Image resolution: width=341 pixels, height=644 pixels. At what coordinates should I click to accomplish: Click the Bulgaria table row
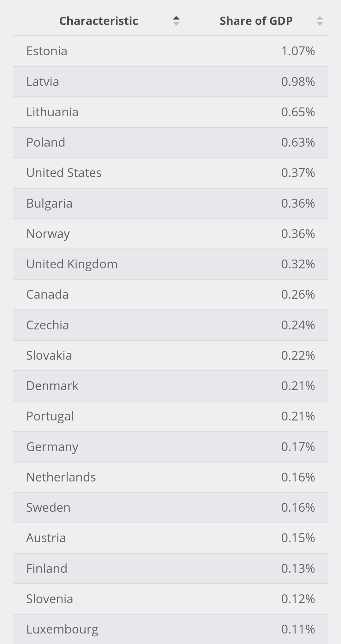coord(170,204)
